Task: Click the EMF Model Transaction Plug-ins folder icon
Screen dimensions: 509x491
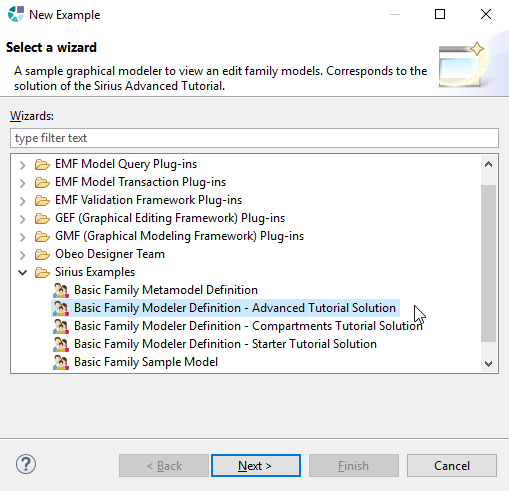Action: pyautogui.click(x=42, y=182)
